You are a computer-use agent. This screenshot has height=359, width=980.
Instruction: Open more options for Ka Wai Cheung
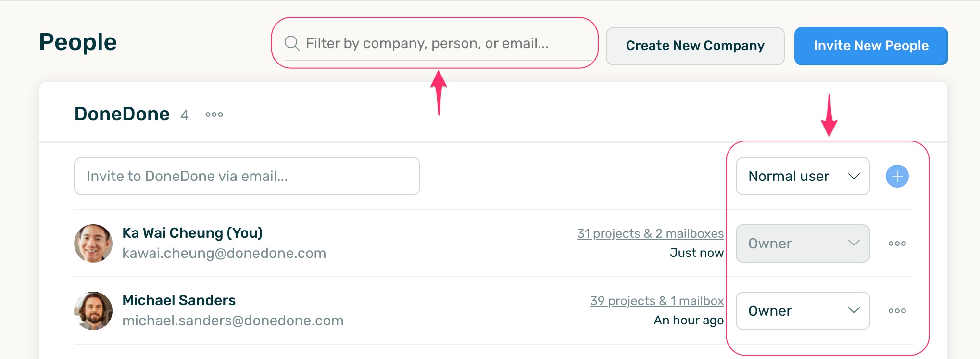897,244
